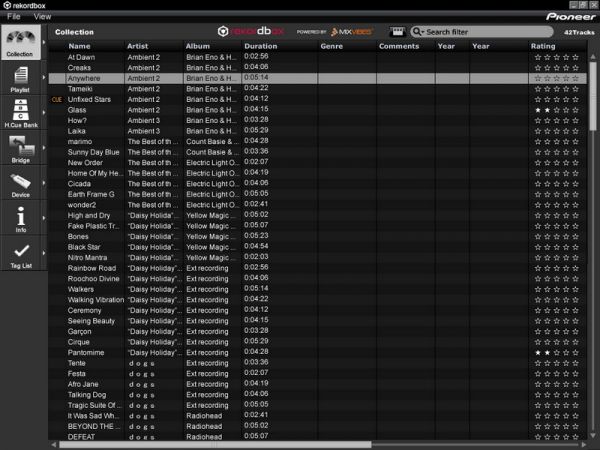The height and width of the screenshot is (450, 600).
Task: Open the Device sidebar icon
Action: 21,183
